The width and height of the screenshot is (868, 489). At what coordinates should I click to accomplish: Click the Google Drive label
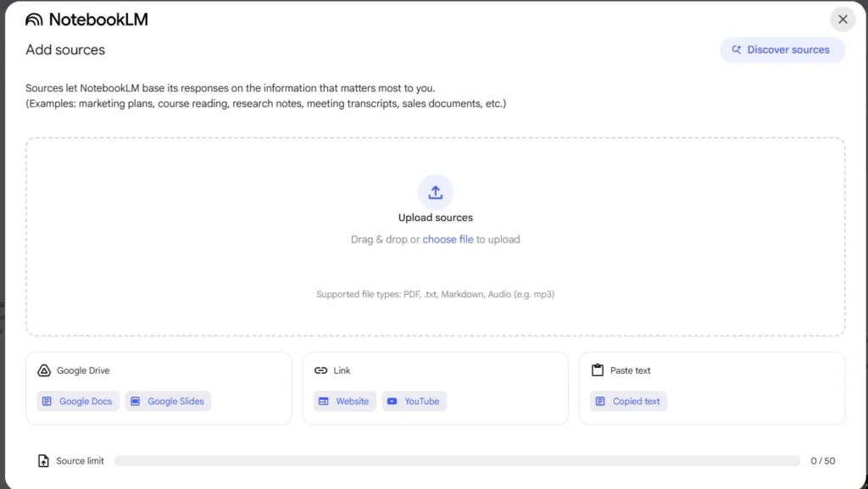pyautogui.click(x=83, y=370)
